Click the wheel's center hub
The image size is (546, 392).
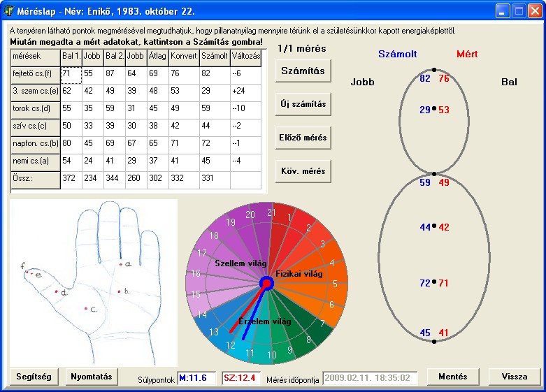coord(267,283)
